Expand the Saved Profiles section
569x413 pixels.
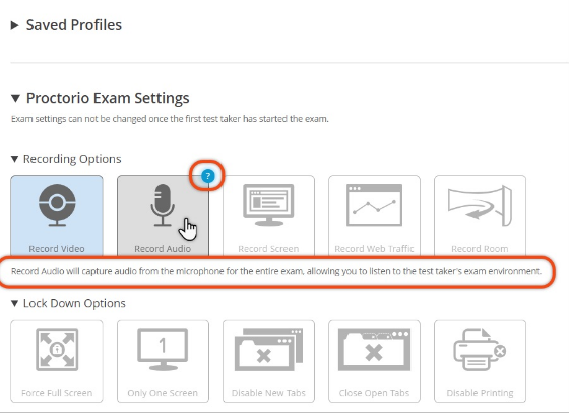15,25
